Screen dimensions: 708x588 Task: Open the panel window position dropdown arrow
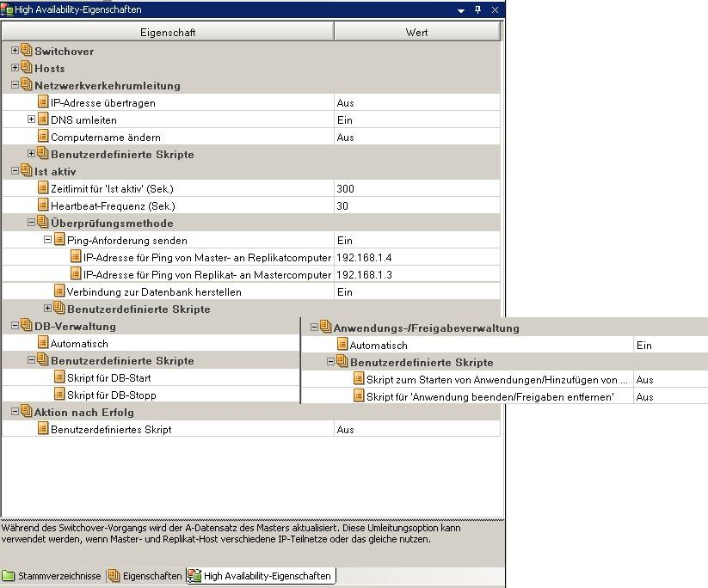click(x=461, y=10)
